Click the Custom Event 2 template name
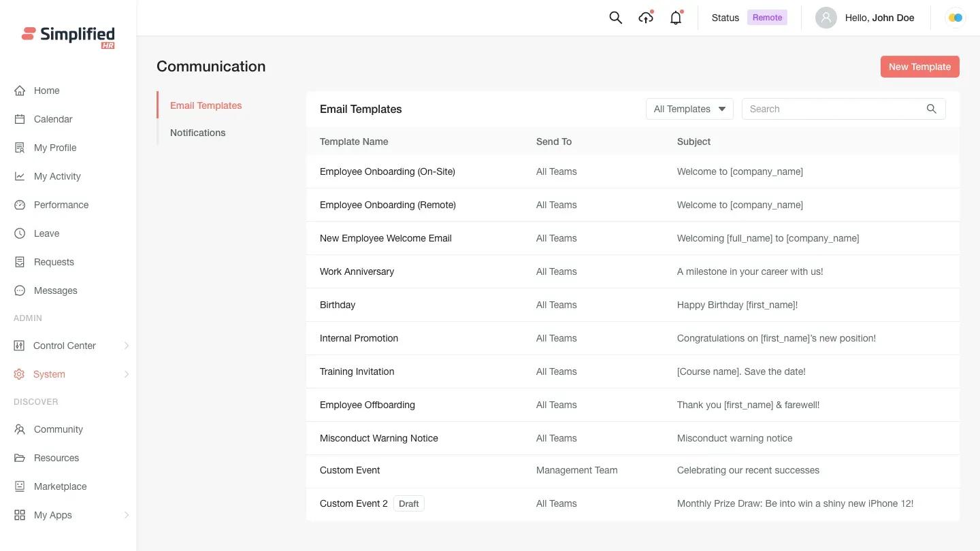This screenshot has width=980, height=551. (354, 503)
